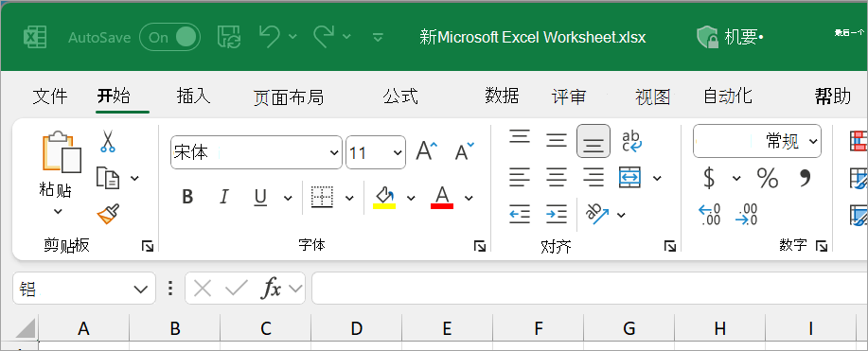
Task: Select the 视图 tab
Action: click(x=653, y=97)
